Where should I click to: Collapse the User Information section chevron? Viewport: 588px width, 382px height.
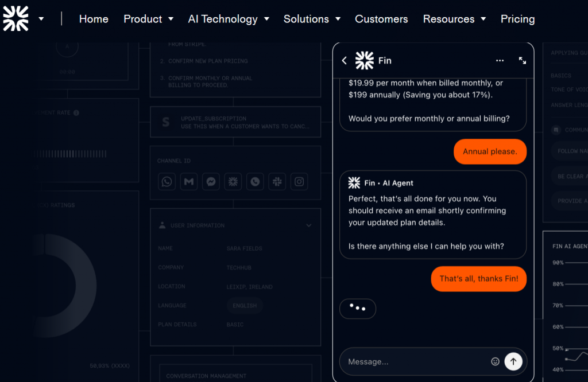coord(308,225)
